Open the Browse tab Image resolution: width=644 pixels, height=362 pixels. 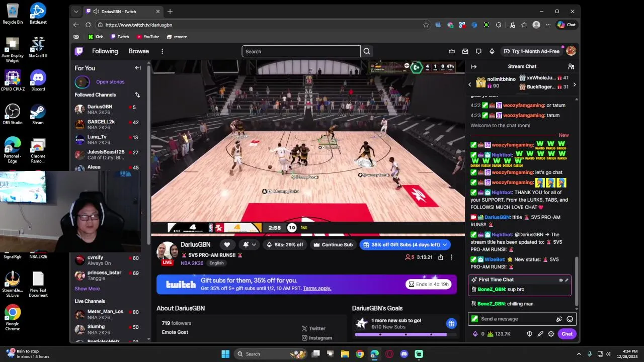coord(138,51)
